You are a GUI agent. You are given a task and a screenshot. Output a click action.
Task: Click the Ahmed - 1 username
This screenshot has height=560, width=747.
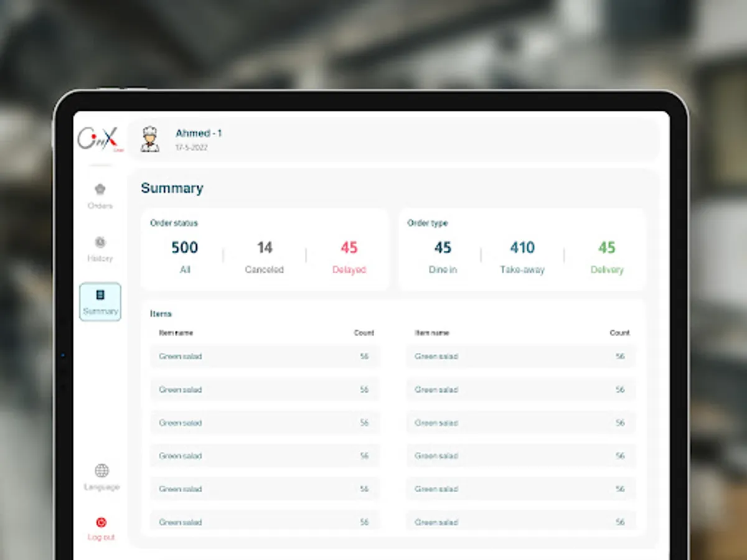pos(199,133)
